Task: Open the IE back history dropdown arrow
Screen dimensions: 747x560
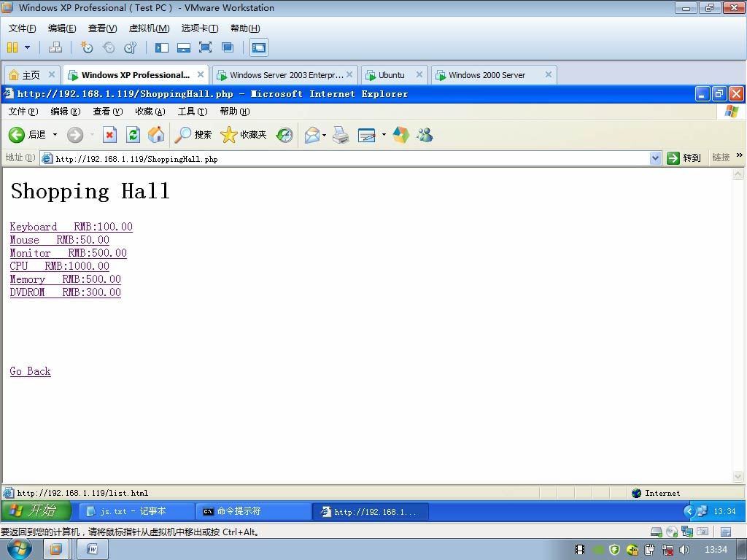Action: coord(55,135)
